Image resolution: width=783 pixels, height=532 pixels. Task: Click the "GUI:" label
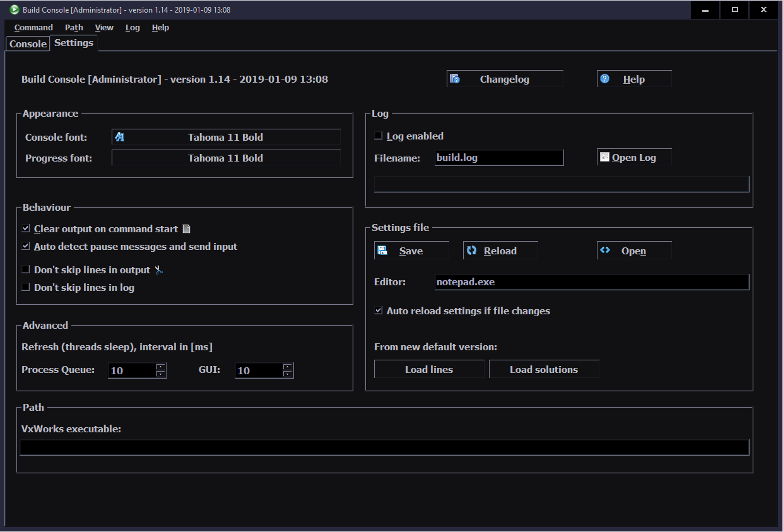point(209,369)
